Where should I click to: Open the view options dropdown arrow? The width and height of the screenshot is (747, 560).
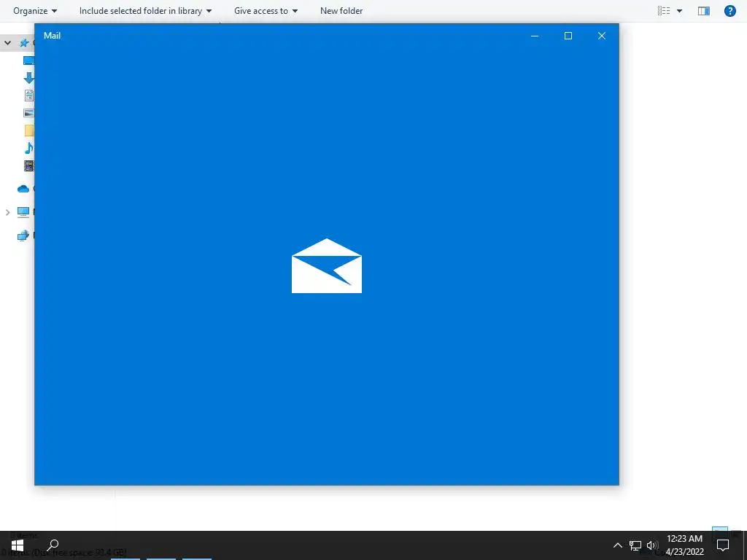(x=679, y=11)
